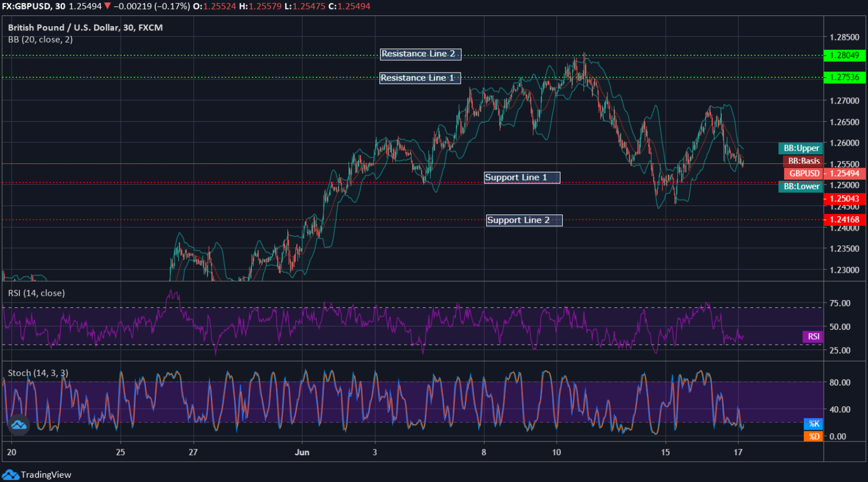Click the red 1.24168 support price label
The image size is (868, 482).
click(845, 219)
